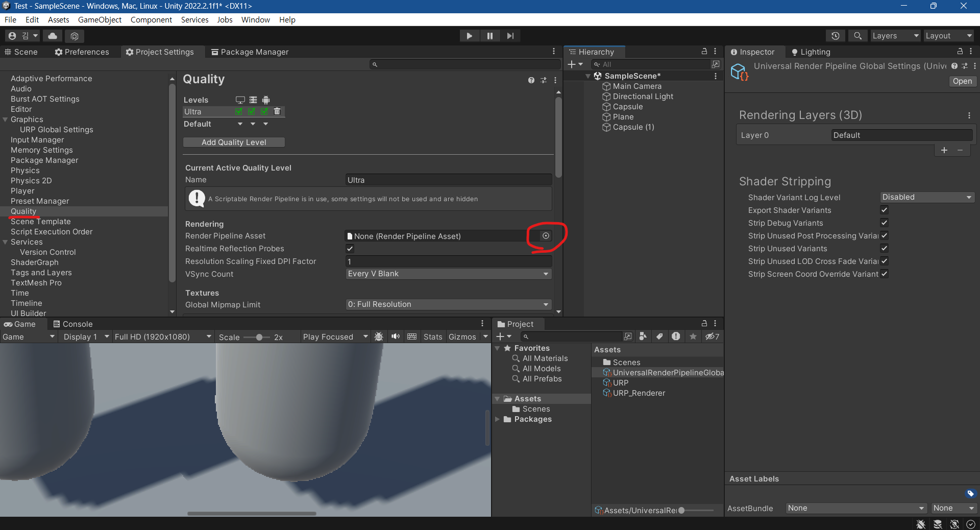The height and width of the screenshot is (530, 980).
Task: Open the Quality preset selector icon
Action: [x=544, y=80]
